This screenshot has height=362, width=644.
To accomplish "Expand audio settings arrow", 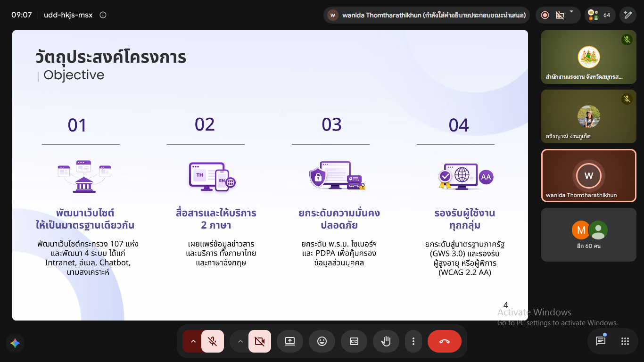I will coord(192,341).
